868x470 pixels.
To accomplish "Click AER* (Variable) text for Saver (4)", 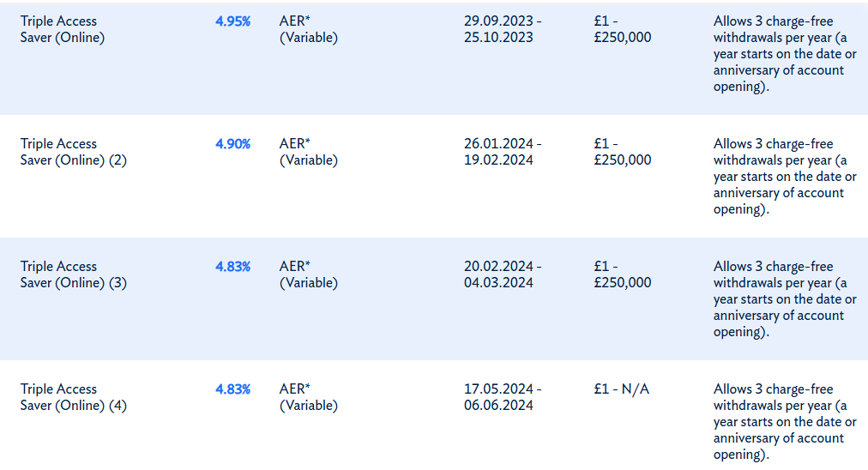I will point(308,397).
